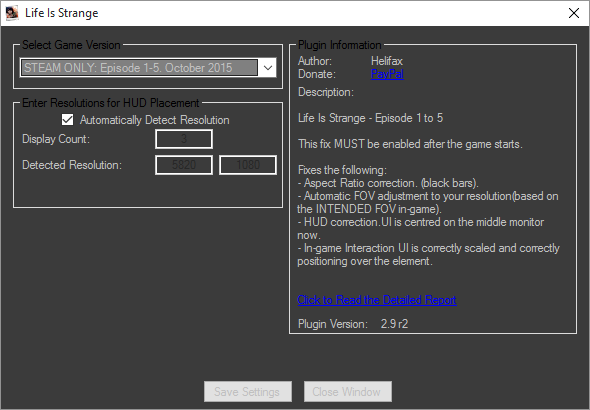Image resolution: width=590 pixels, height=410 pixels.
Task: Expand the game version dropdown arrow
Action: (x=268, y=68)
